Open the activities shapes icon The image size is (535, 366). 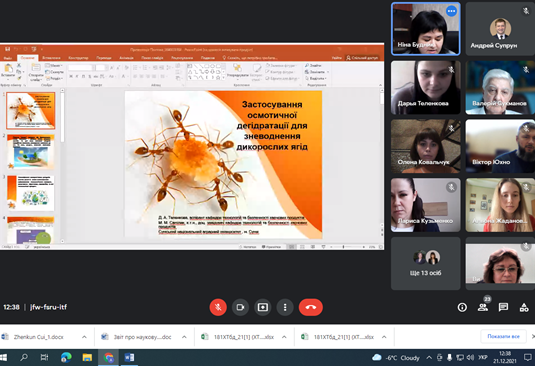524,307
